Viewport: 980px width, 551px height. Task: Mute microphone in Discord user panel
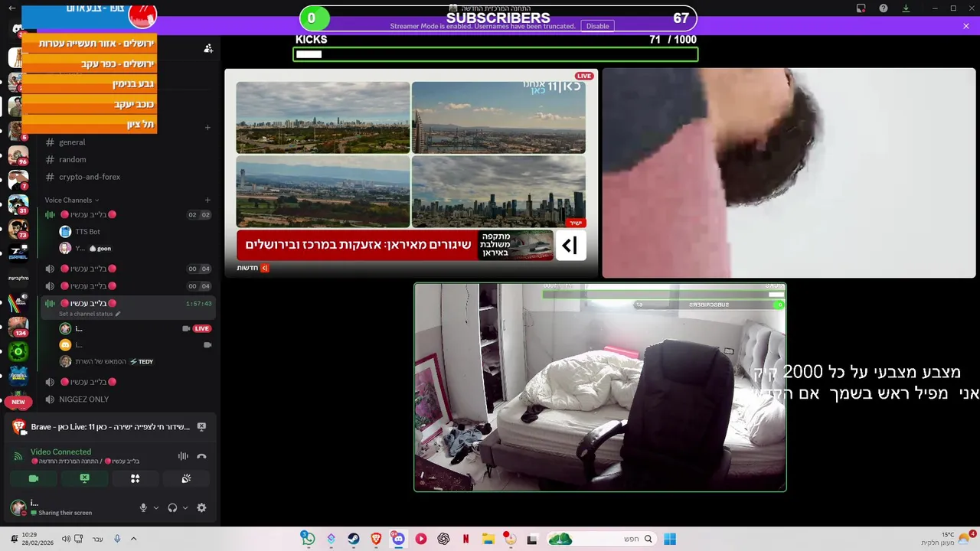(x=143, y=507)
